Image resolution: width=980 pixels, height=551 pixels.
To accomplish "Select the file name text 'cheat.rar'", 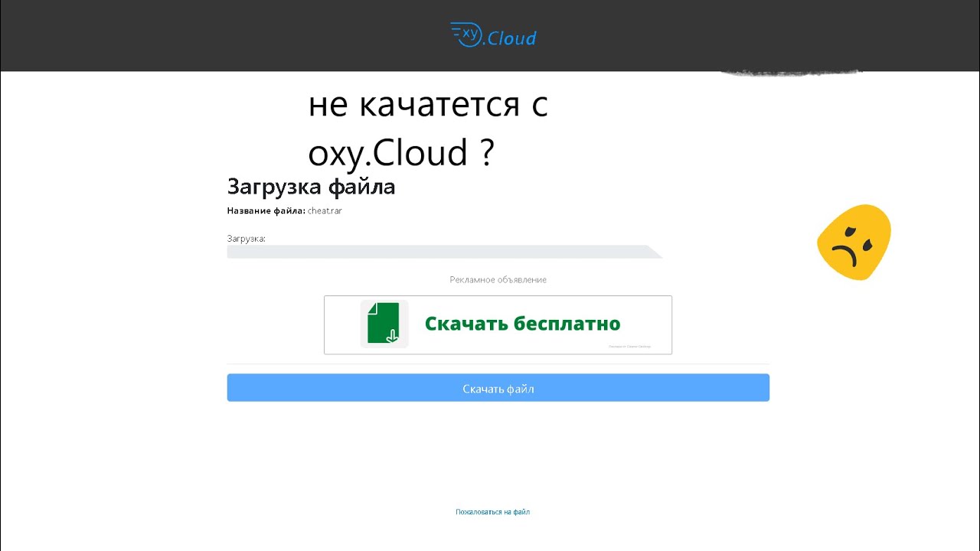I will pyautogui.click(x=325, y=210).
